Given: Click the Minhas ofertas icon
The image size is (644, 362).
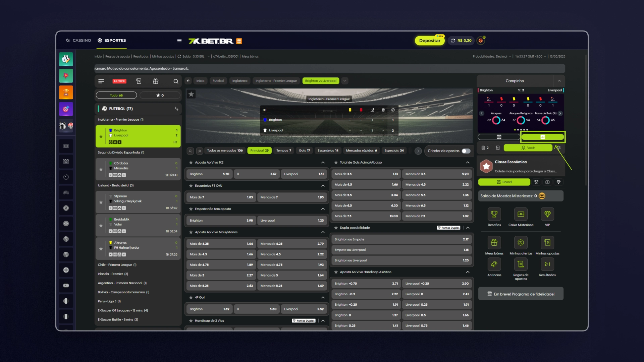Looking at the screenshot, I should pyautogui.click(x=521, y=243).
